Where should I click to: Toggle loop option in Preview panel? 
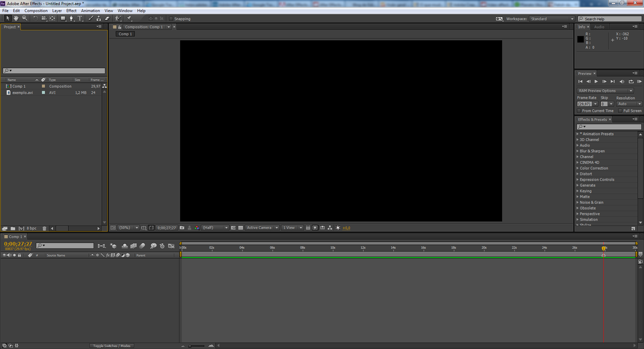(x=631, y=81)
